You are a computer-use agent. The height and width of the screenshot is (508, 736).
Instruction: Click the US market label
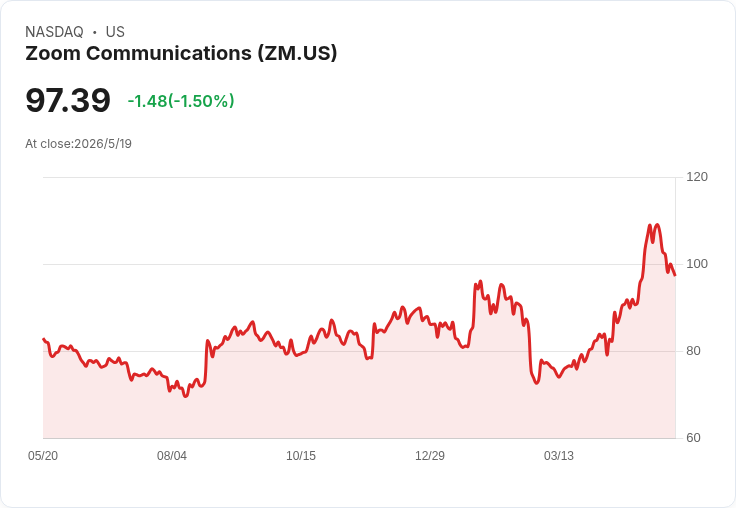[x=115, y=32]
